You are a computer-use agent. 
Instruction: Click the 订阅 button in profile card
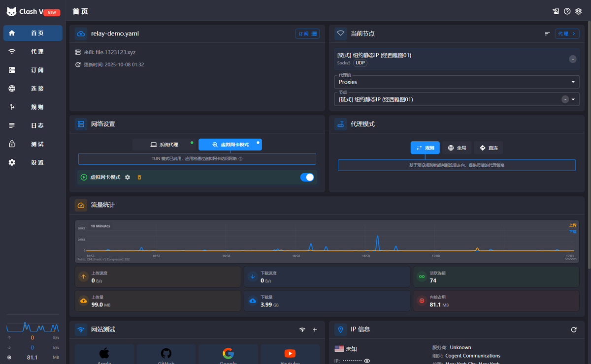pos(307,33)
